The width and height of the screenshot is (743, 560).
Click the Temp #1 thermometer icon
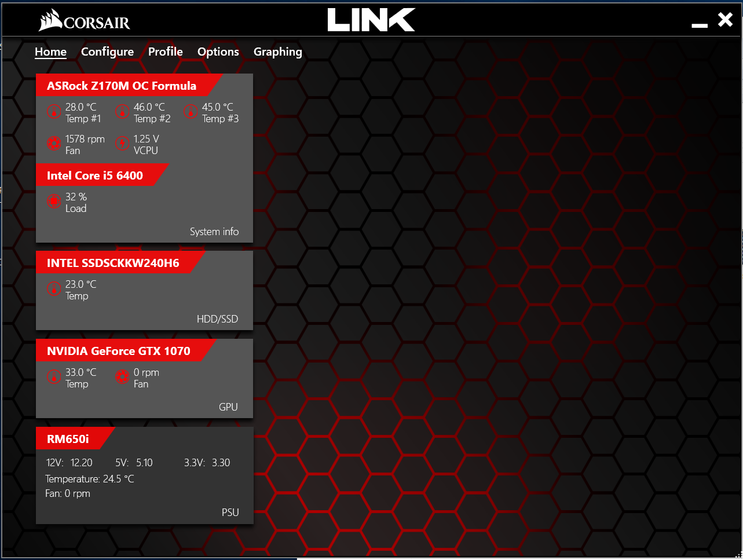click(x=54, y=111)
